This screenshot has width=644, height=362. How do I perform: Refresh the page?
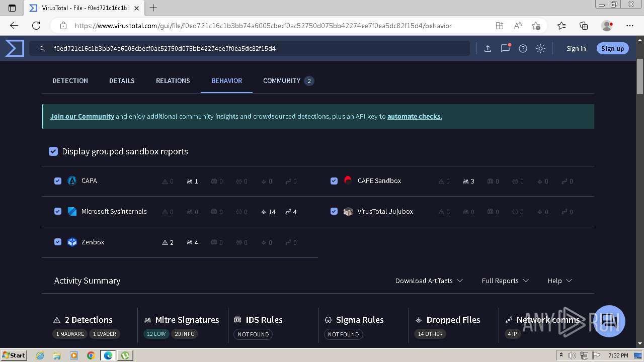coord(36,26)
